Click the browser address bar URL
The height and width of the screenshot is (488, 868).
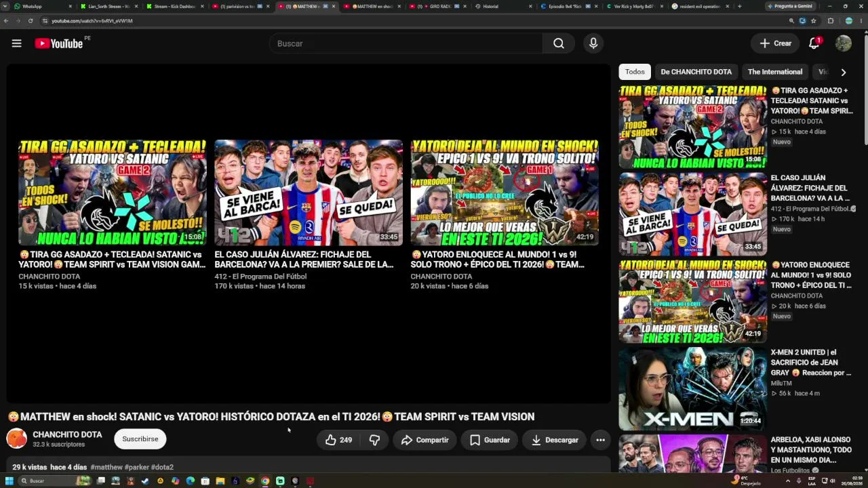click(x=92, y=21)
